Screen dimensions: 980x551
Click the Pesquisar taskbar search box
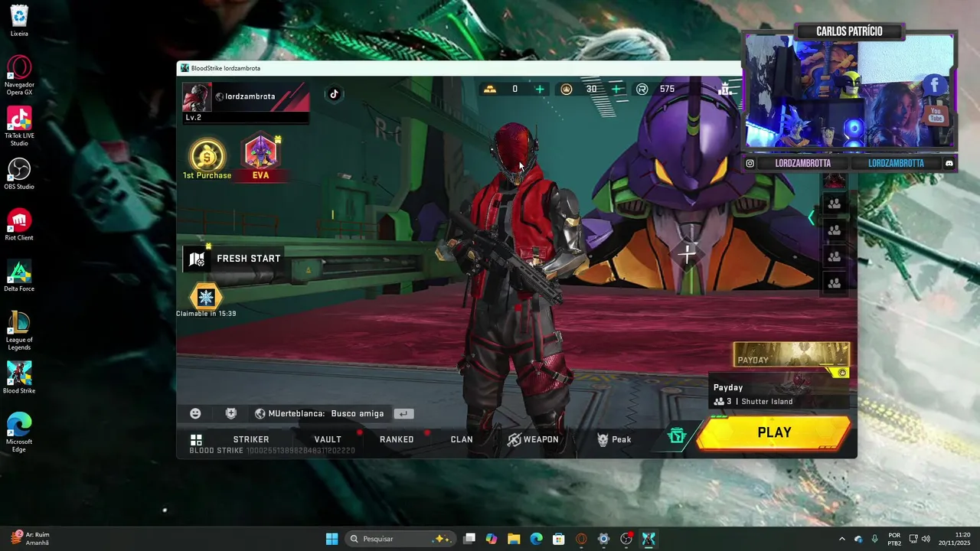click(x=400, y=539)
